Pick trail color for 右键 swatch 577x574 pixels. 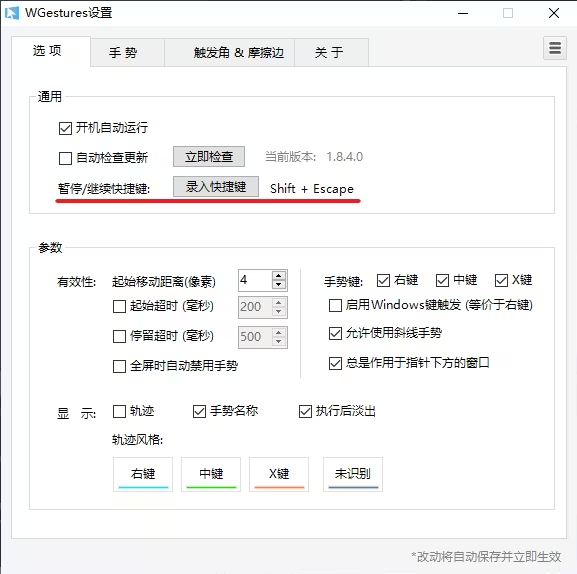(x=143, y=474)
